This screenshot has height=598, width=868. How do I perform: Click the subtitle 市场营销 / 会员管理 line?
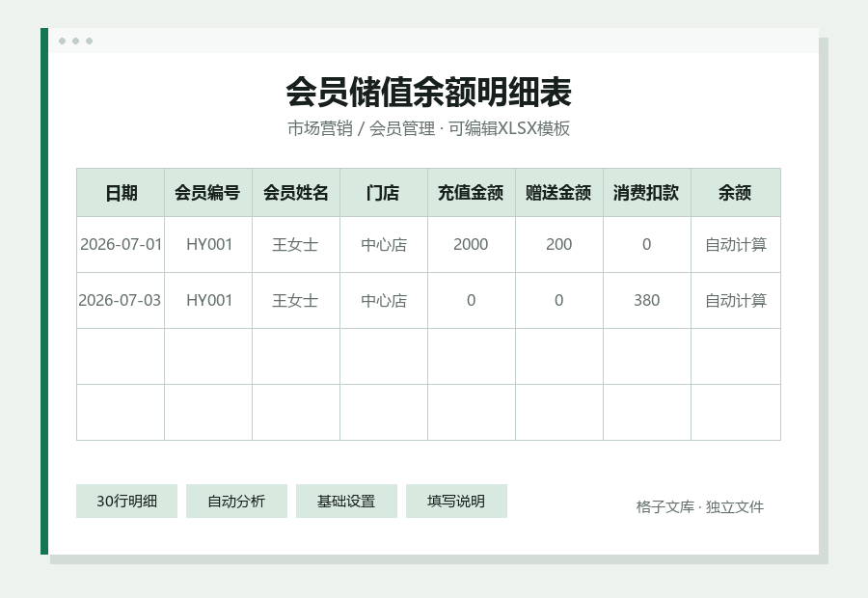tap(428, 128)
